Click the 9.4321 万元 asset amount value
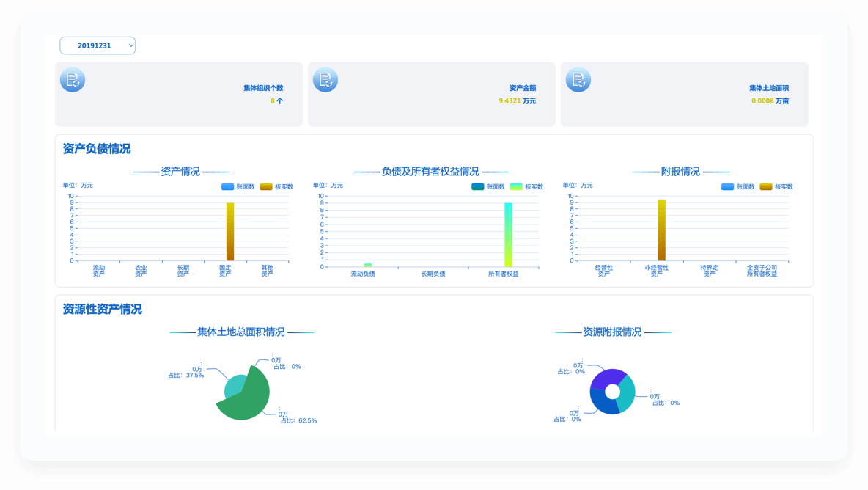868x490 pixels. tap(517, 101)
